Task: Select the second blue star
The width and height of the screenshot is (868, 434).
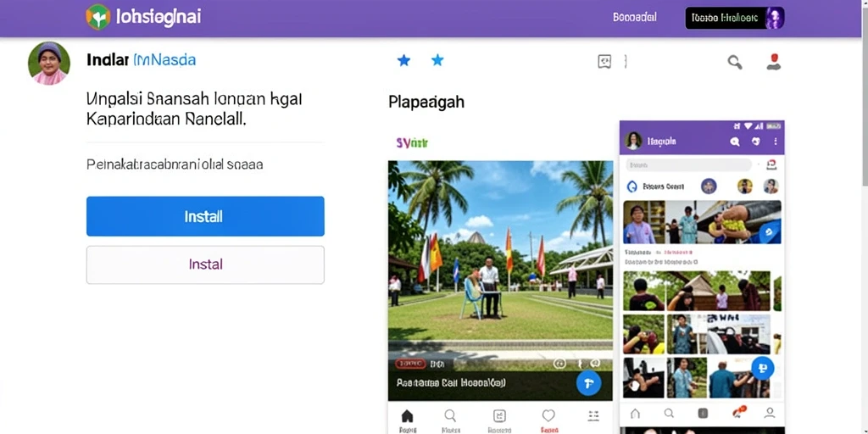Action: [x=437, y=60]
